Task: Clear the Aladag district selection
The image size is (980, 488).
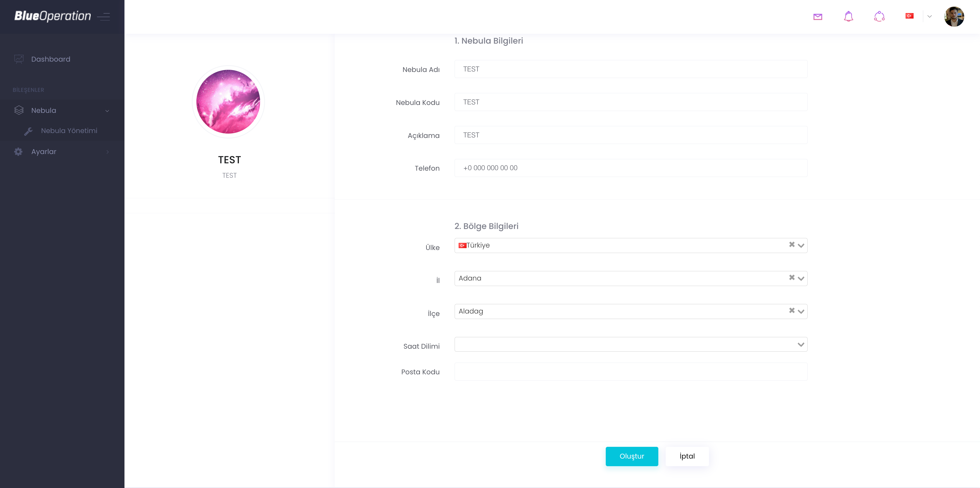Action: pos(792,311)
